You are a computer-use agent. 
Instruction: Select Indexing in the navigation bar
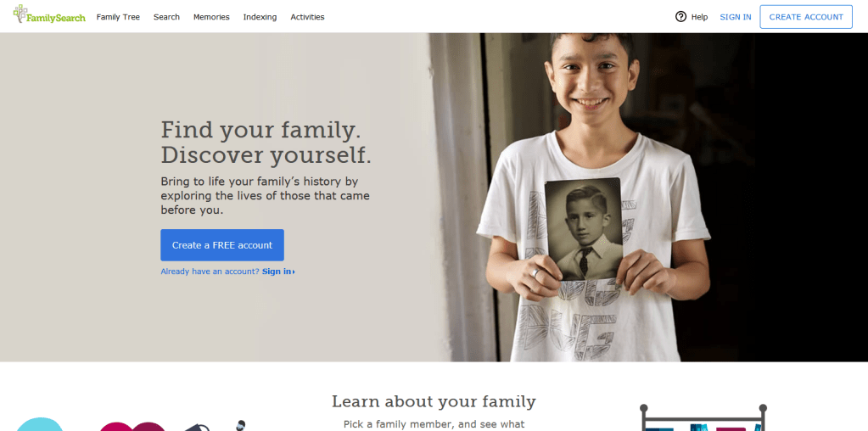260,17
